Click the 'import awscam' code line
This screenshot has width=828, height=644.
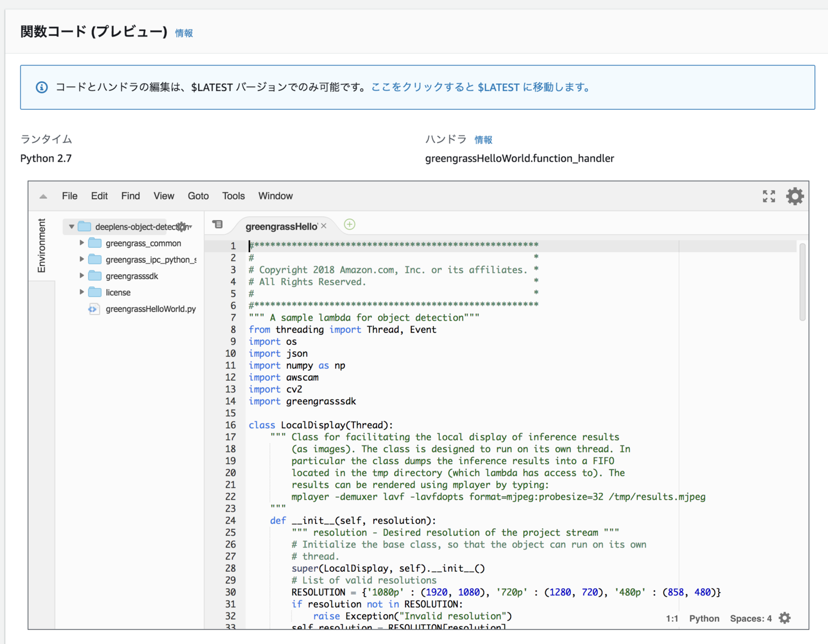pos(284,377)
